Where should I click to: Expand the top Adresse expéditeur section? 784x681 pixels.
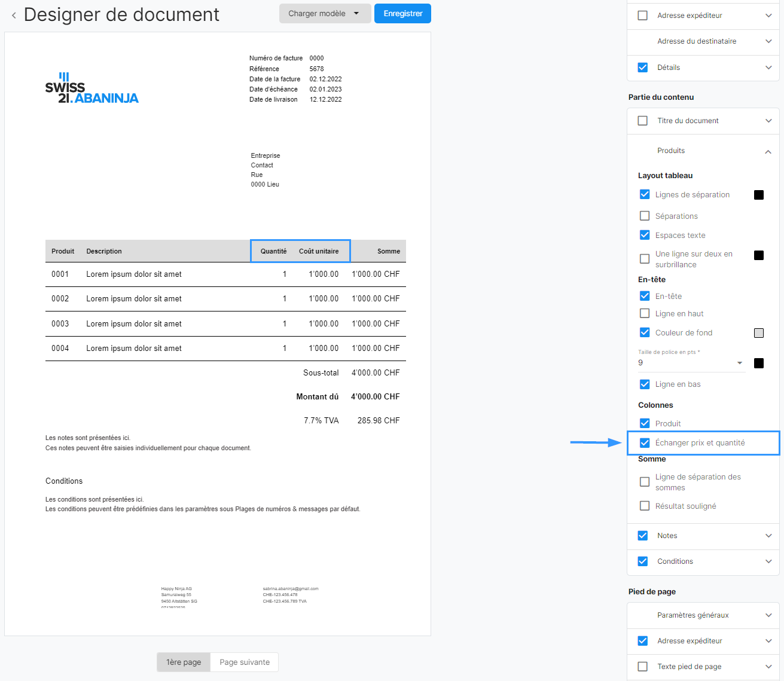click(x=768, y=16)
